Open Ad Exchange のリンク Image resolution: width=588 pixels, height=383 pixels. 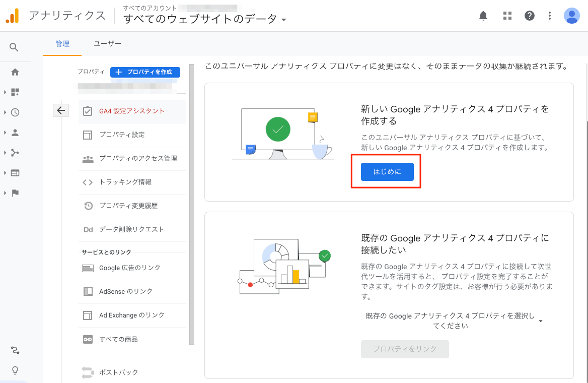coord(132,315)
